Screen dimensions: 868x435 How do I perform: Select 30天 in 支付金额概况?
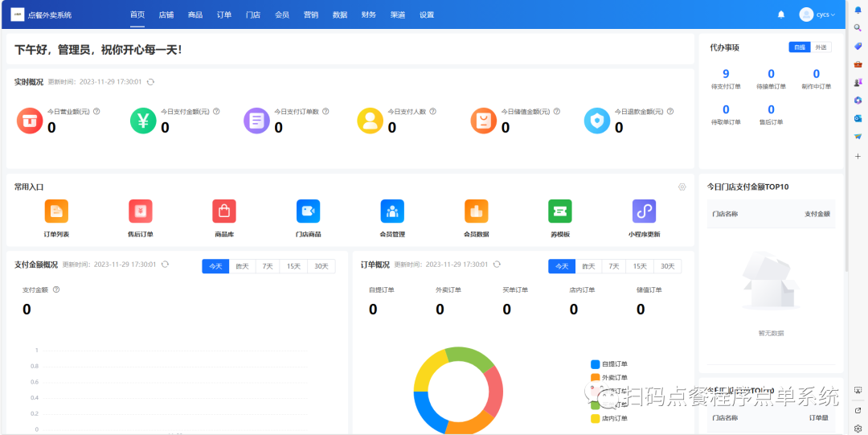tap(321, 266)
